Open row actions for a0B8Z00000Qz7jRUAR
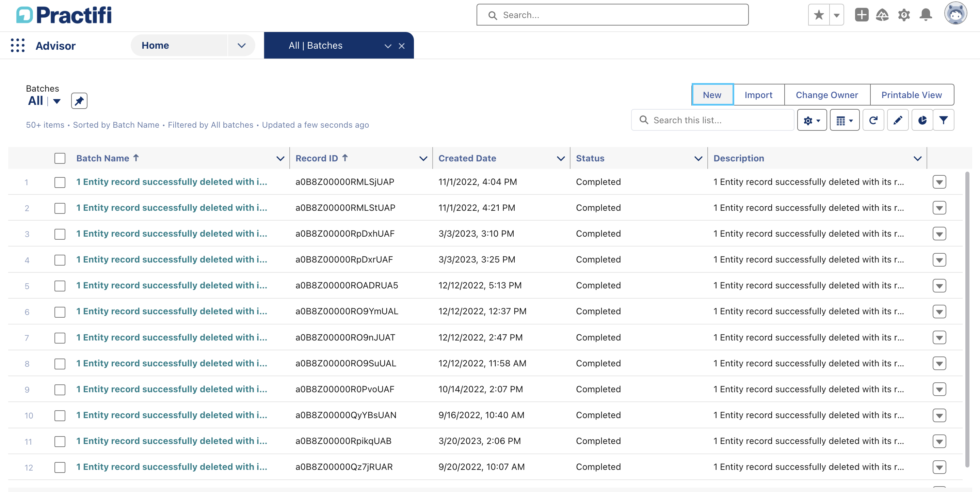980x492 pixels. click(939, 467)
